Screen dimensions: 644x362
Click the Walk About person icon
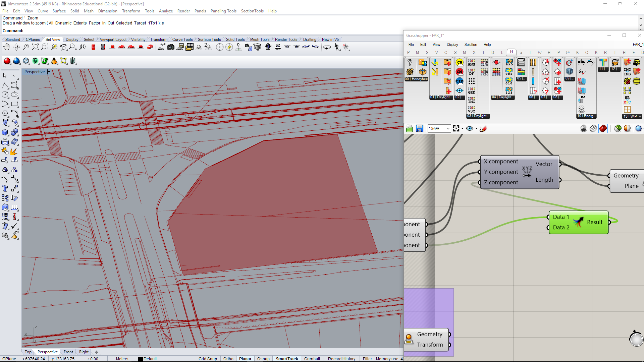click(337, 47)
